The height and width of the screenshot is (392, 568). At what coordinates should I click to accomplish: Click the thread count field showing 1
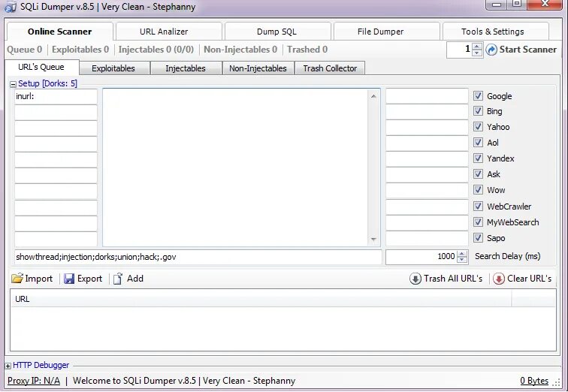460,50
